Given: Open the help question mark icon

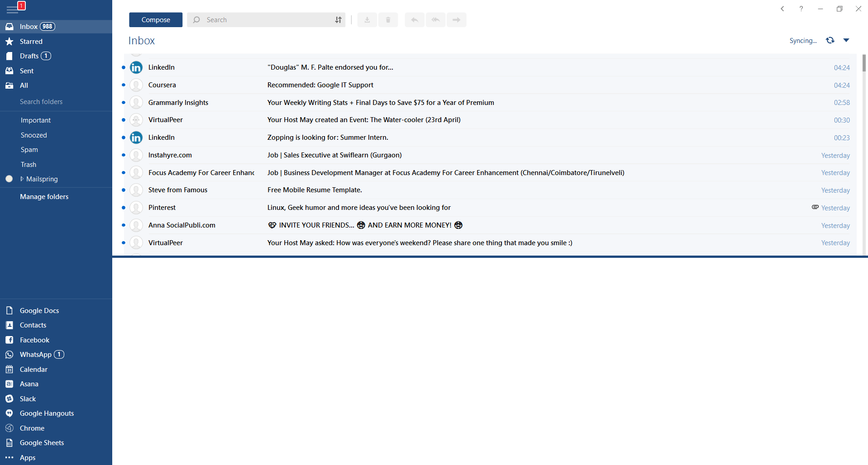Looking at the screenshot, I should pos(801,9).
